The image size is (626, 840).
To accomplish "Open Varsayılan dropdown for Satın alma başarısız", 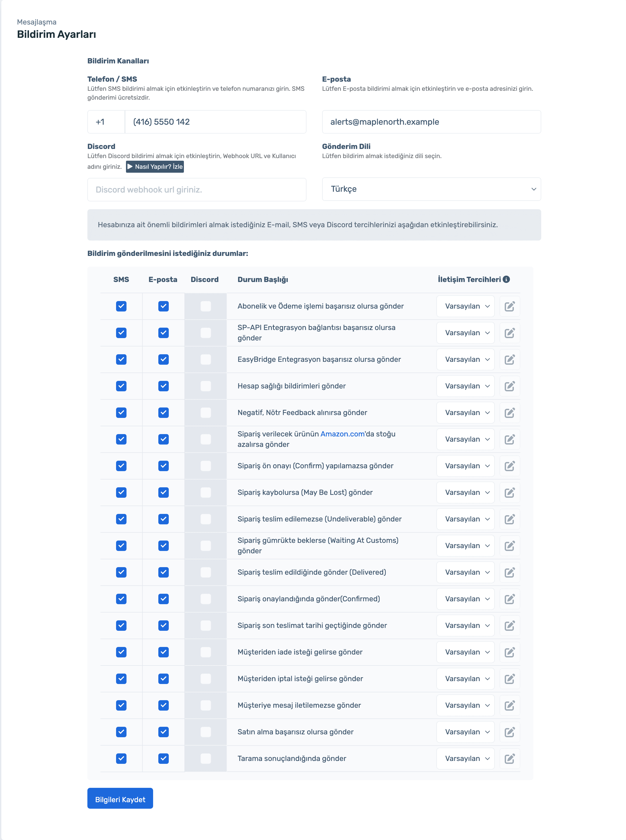I will coord(465,732).
